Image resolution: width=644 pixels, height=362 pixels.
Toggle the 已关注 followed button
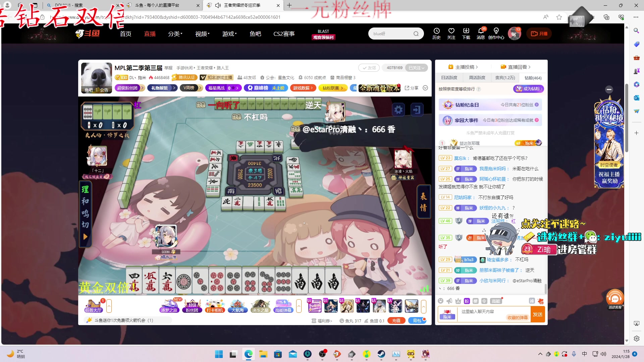(x=416, y=68)
